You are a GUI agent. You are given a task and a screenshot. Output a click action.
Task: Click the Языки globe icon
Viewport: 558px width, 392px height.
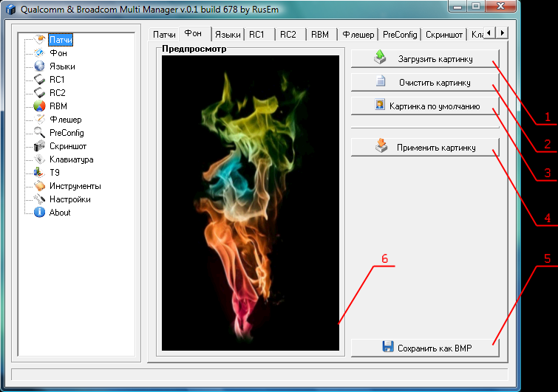click(x=40, y=66)
